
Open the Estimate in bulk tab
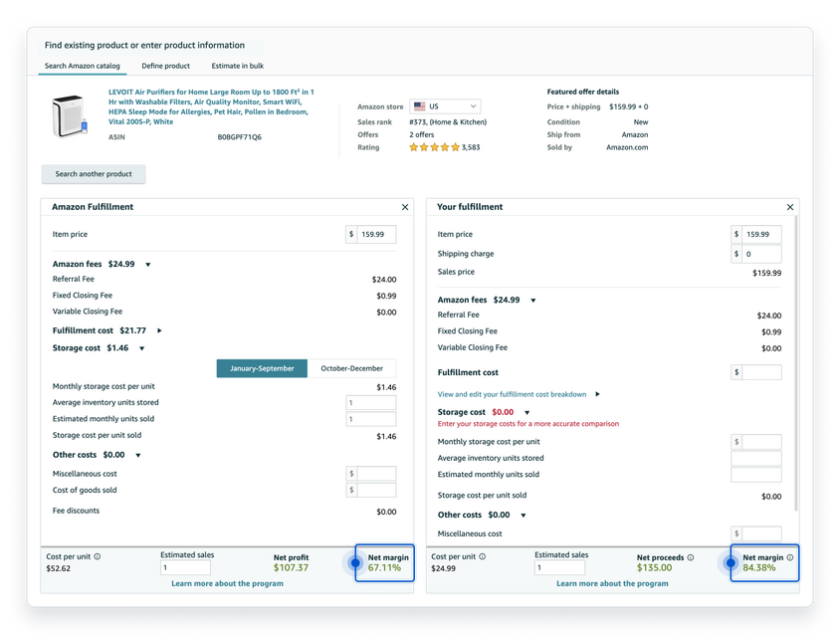[237, 66]
